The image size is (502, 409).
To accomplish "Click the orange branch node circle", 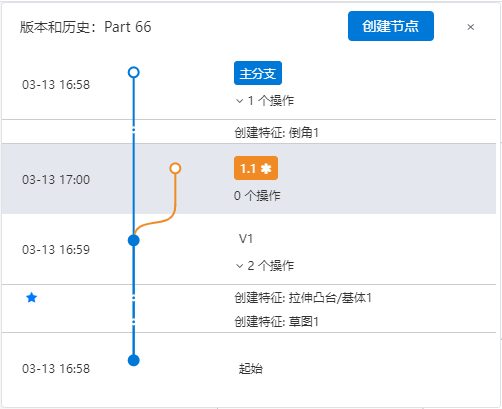I will tap(175, 168).
